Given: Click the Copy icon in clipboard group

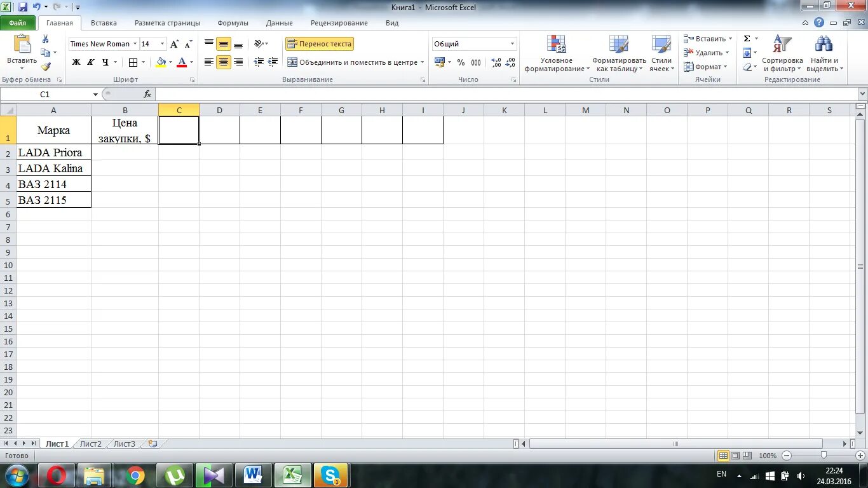Looking at the screenshot, I should 45,53.
